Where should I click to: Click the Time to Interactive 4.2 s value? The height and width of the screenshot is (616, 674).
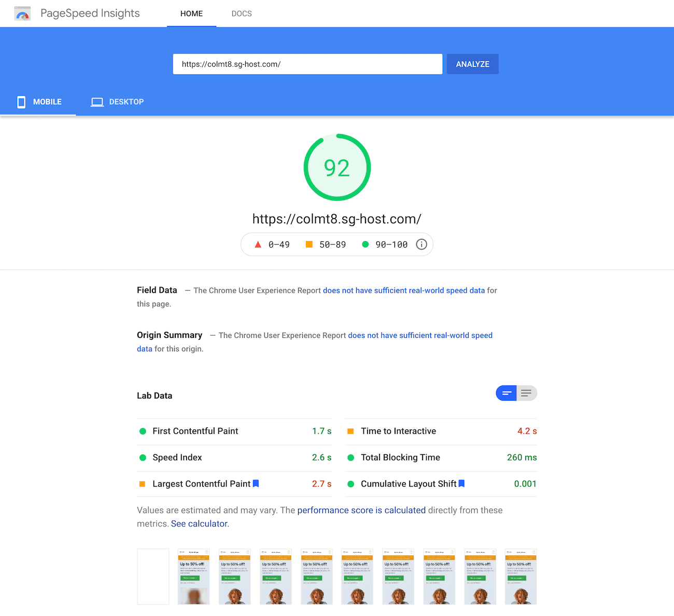click(527, 431)
